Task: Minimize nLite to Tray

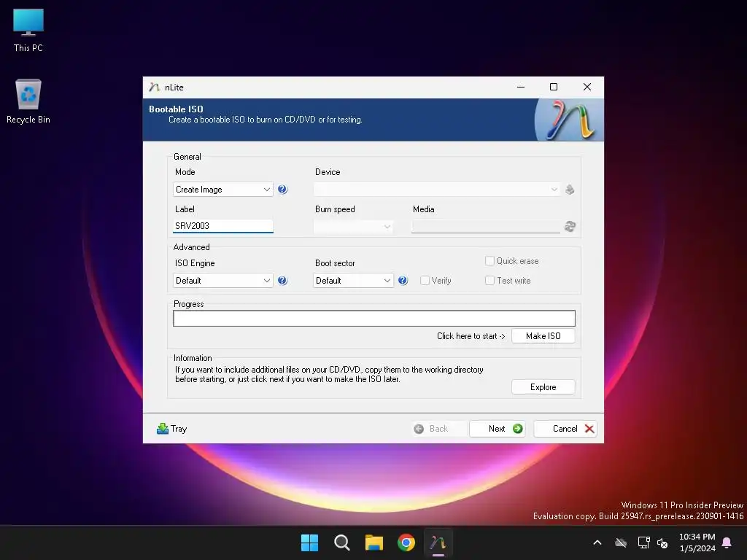Action: pyautogui.click(x=171, y=429)
